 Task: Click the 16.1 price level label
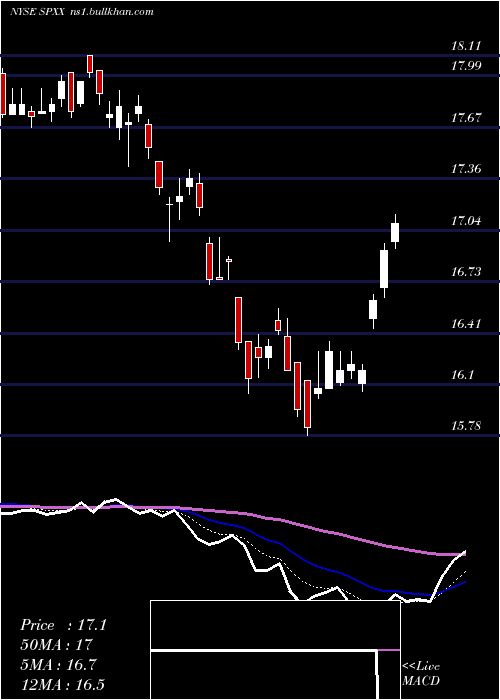point(462,375)
